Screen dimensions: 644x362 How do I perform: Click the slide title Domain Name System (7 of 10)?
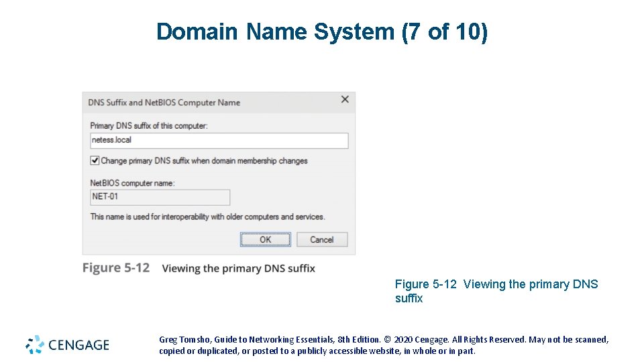(322, 32)
